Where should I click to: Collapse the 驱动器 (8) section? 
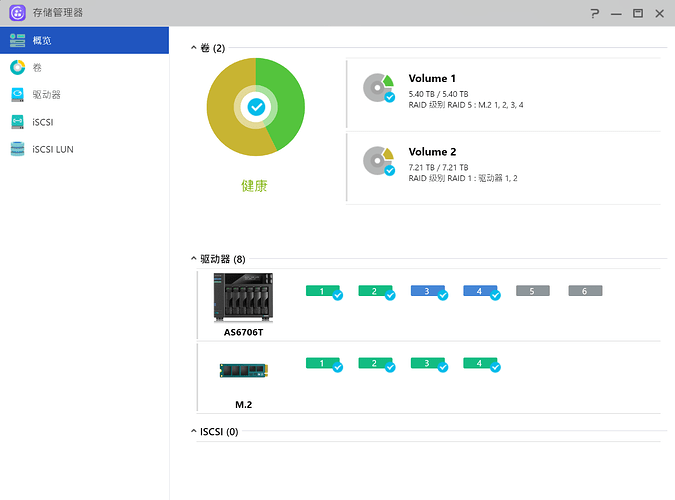coord(195,259)
